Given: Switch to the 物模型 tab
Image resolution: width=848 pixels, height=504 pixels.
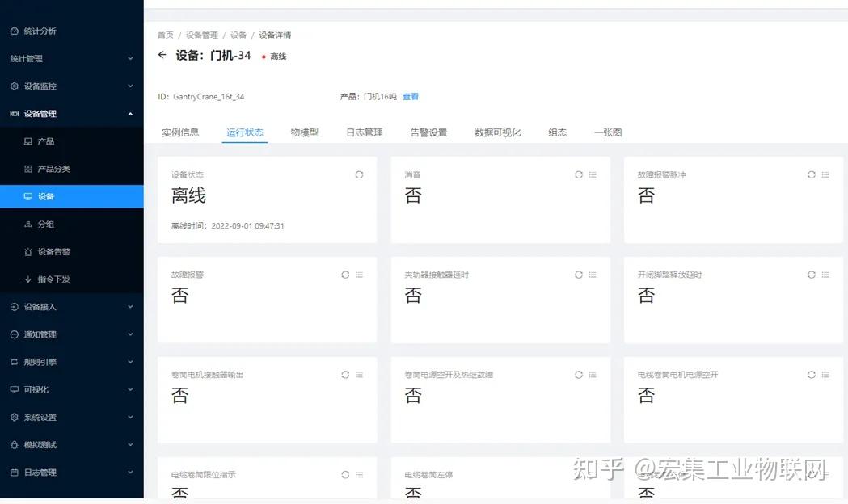Looking at the screenshot, I should (x=305, y=132).
